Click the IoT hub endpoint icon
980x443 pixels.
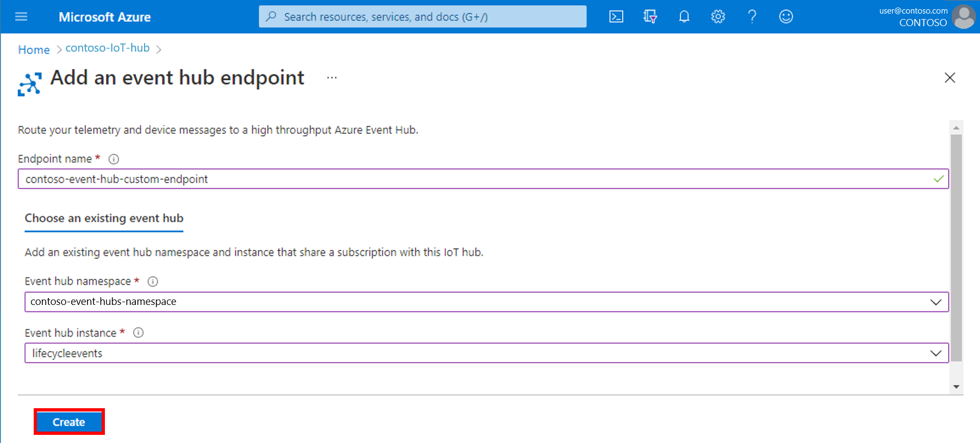(x=30, y=84)
